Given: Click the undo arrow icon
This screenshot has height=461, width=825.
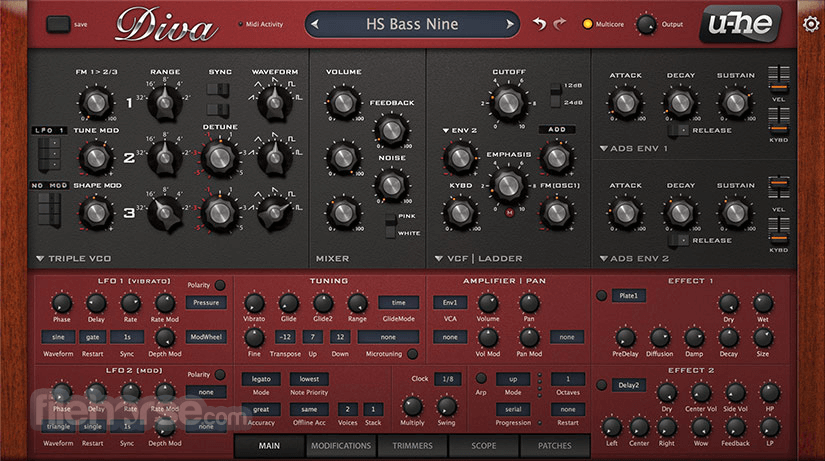Looking at the screenshot, I should tap(539, 24).
